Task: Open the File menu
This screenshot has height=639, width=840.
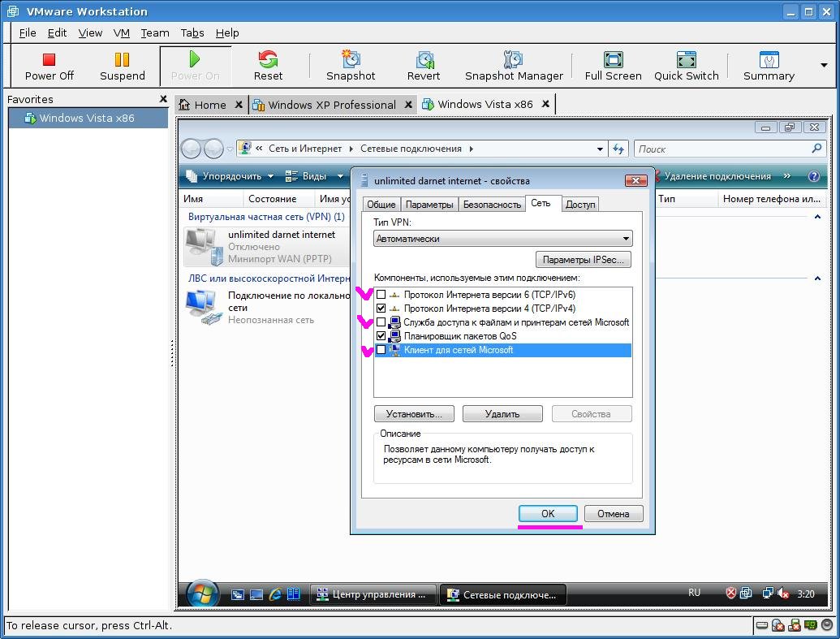Action: click(x=28, y=32)
